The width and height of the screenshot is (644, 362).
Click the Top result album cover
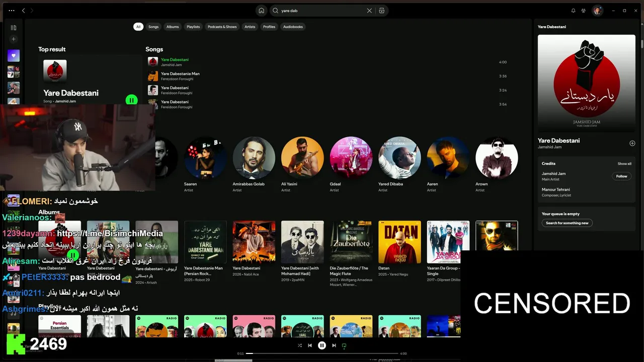point(55,71)
